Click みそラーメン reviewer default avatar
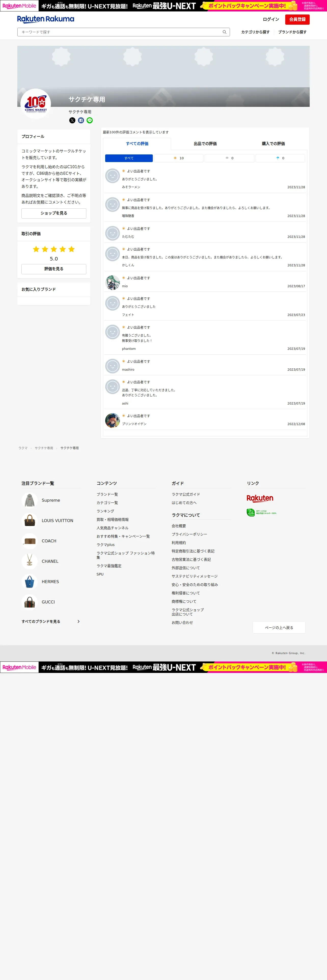The width and height of the screenshot is (327, 980). pos(112,176)
